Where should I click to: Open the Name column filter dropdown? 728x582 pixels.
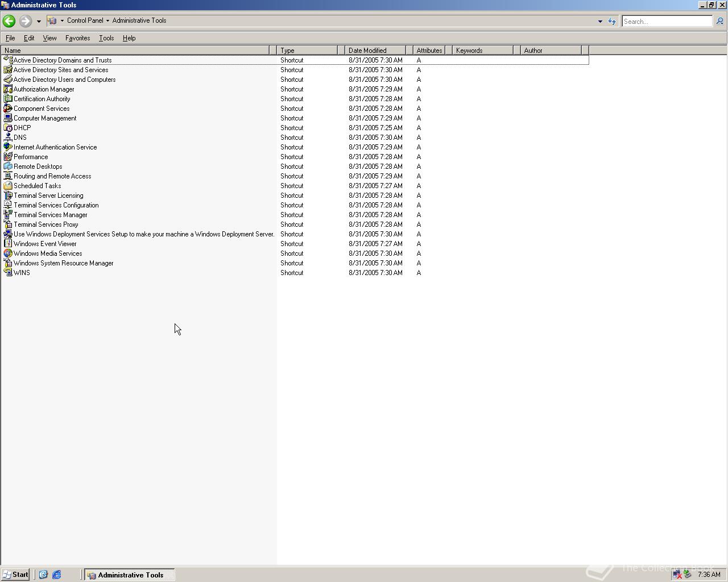pos(272,51)
